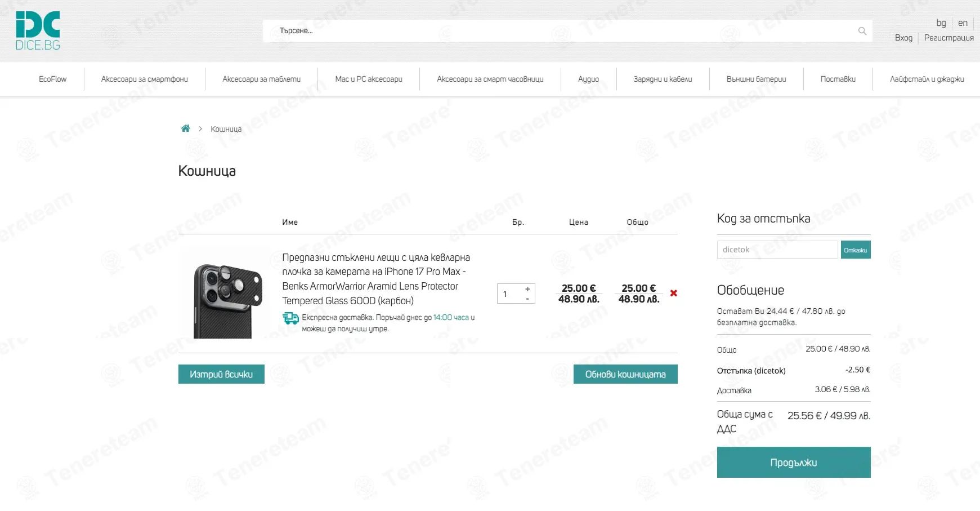Open the DICE.BG logo homepage
The width and height of the screenshot is (980, 511).
point(38,31)
